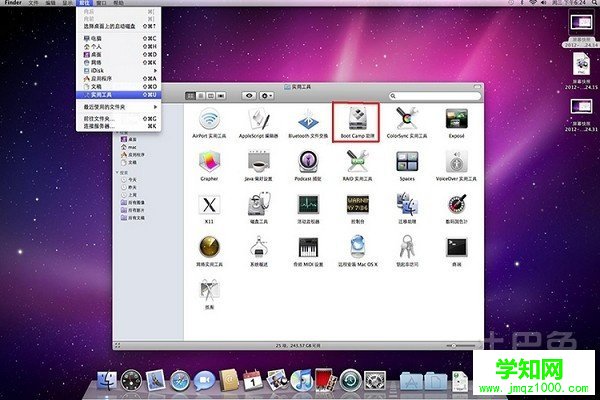Select the Boot Camp Assistant icon
This screenshot has width=600, height=400.
(357, 119)
